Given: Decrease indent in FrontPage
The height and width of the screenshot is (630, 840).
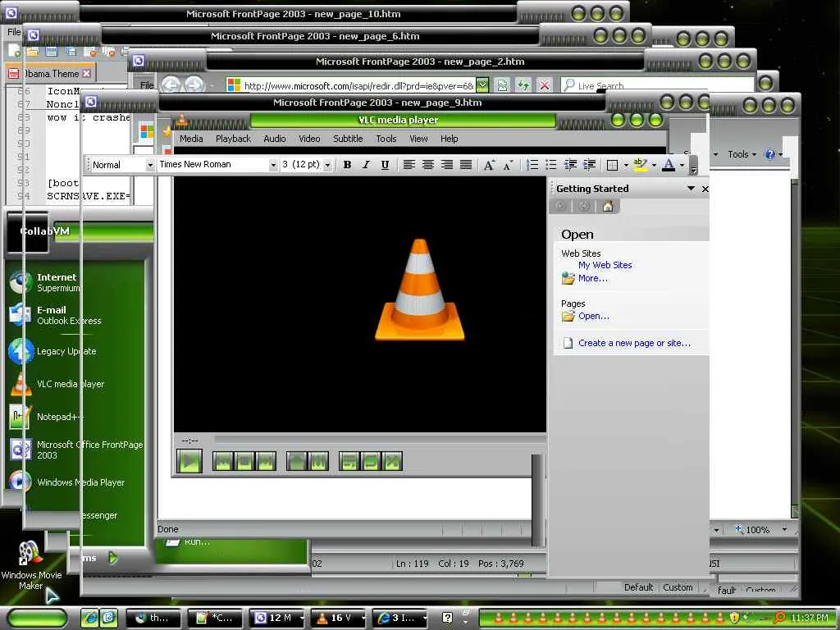Looking at the screenshot, I should tap(571, 164).
